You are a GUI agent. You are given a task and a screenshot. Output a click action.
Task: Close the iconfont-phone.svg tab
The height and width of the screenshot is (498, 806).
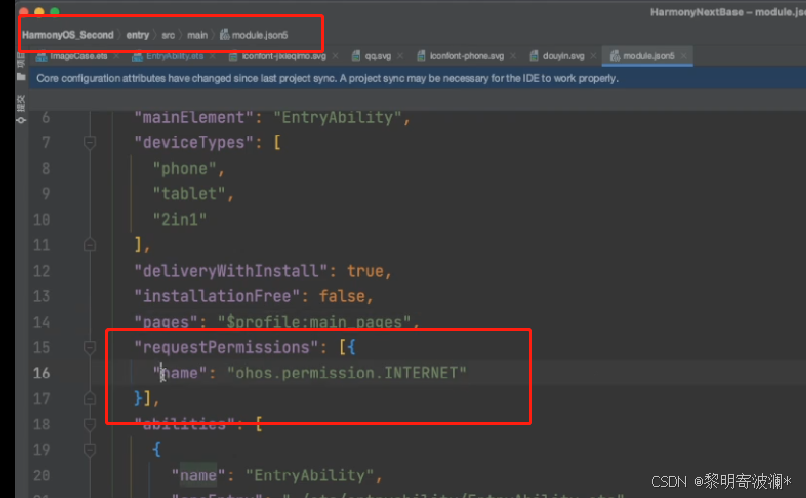(513, 56)
